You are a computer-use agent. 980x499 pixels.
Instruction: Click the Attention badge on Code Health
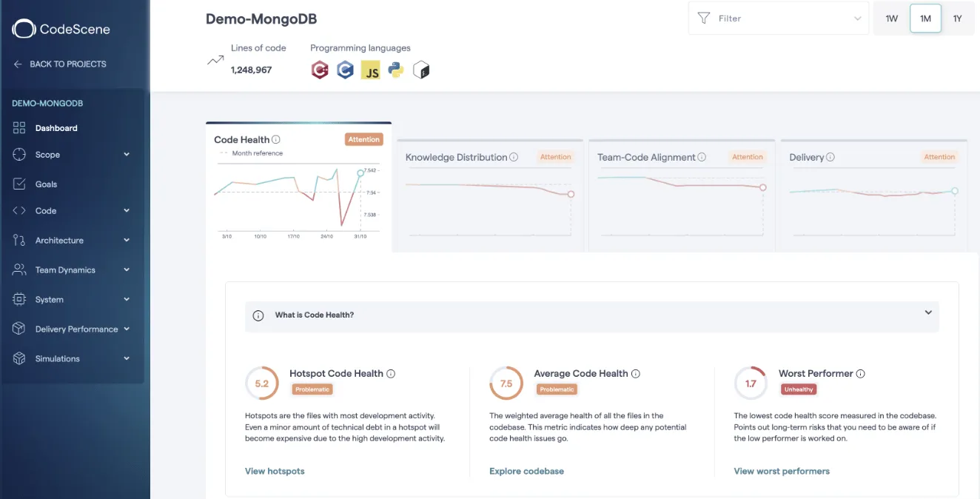click(363, 139)
